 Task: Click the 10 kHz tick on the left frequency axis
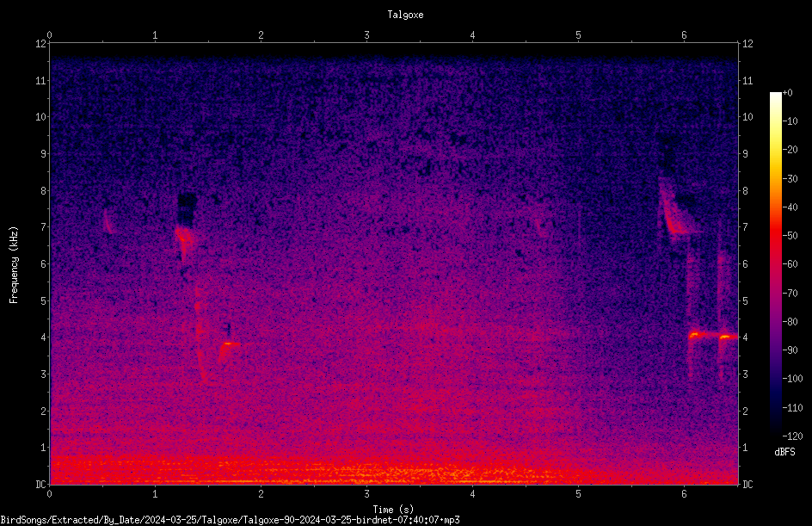(41, 117)
